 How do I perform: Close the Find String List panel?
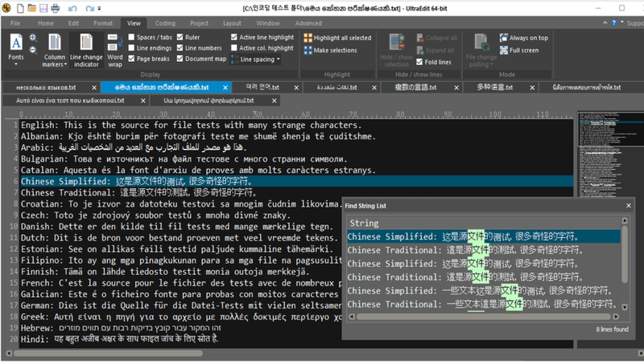click(x=627, y=207)
